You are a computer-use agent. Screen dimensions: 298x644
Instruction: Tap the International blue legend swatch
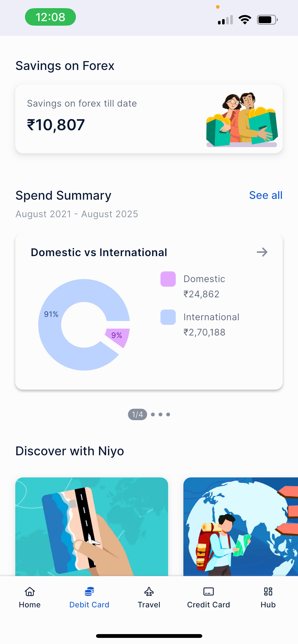[168, 317]
